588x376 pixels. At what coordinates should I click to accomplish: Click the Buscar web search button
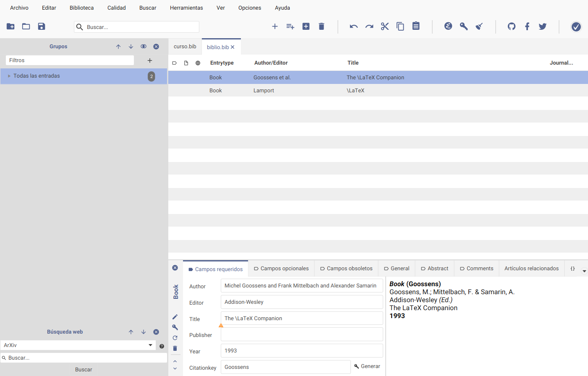pos(84,370)
